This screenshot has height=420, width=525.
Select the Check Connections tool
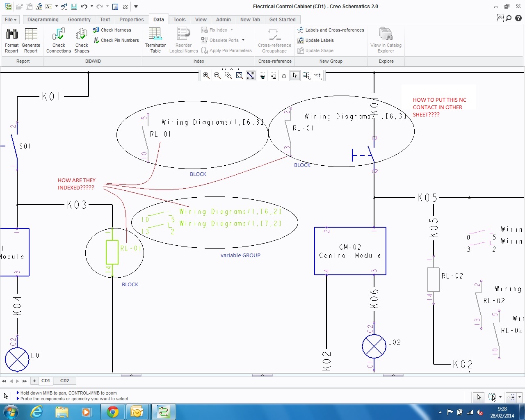58,39
